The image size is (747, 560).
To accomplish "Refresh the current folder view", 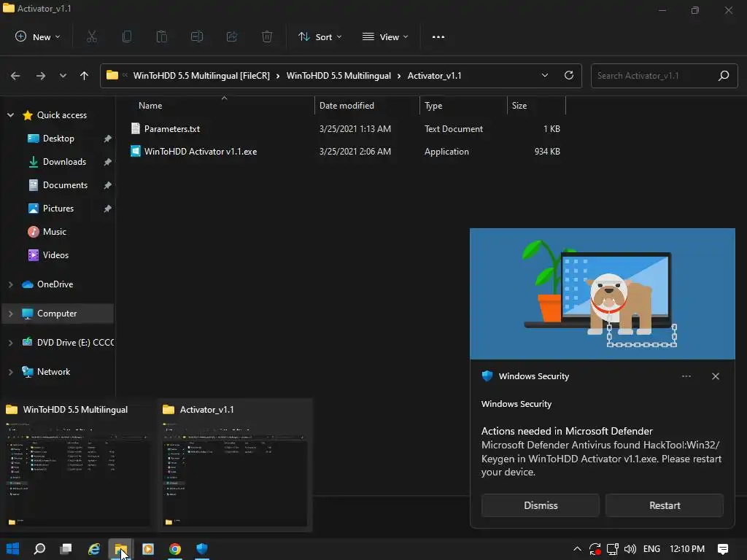I will (x=569, y=75).
